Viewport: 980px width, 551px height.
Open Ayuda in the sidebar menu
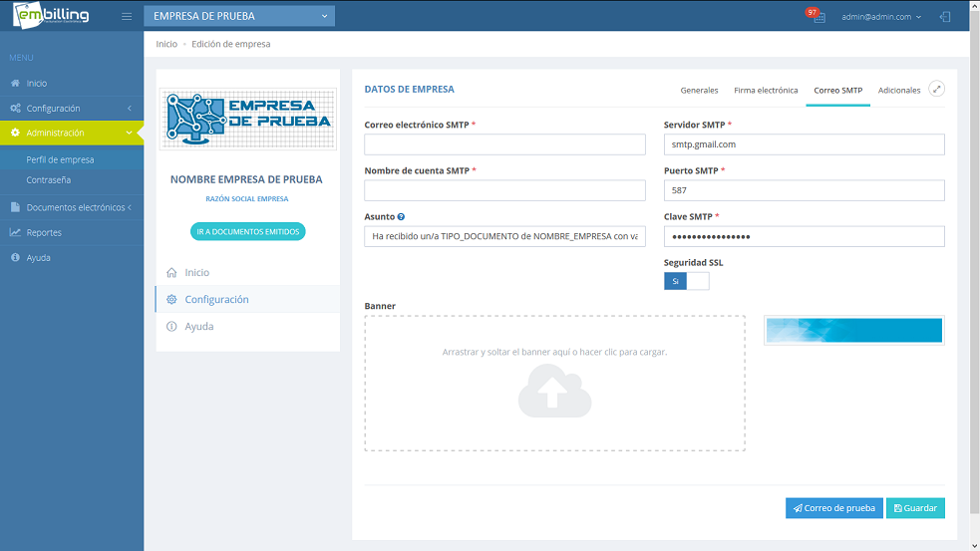[x=38, y=257]
